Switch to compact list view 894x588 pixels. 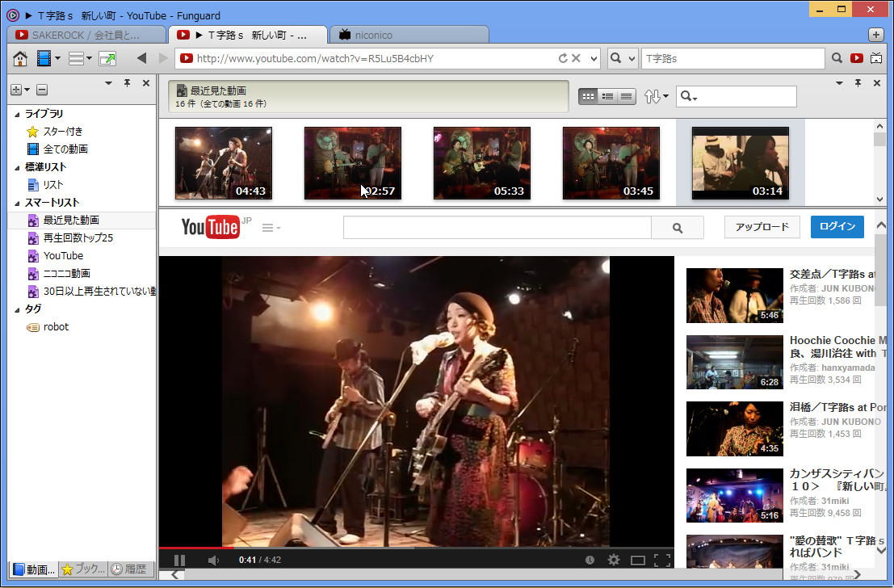tap(626, 96)
